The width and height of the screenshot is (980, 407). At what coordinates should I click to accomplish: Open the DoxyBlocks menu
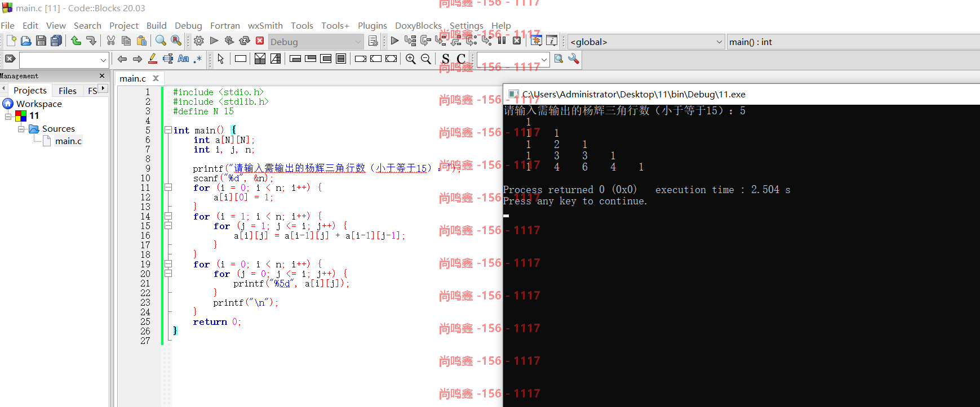pyautogui.click(x=418, y=25)
